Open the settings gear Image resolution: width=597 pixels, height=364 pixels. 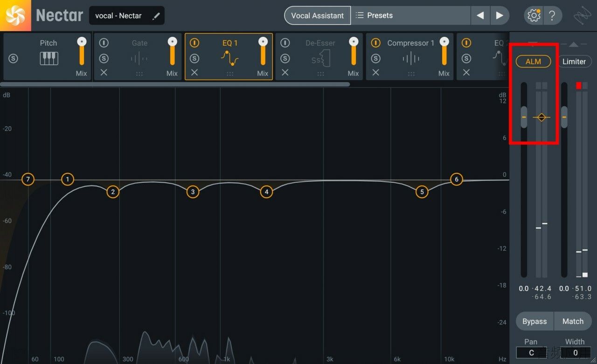pyautogui.click(x=534, y=15)
